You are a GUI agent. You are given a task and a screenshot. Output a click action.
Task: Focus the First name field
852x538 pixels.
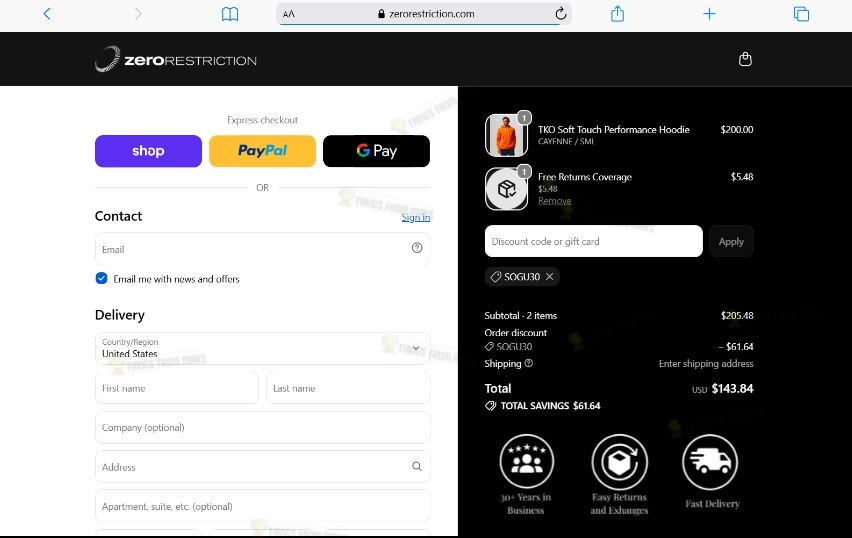(177, 388)
